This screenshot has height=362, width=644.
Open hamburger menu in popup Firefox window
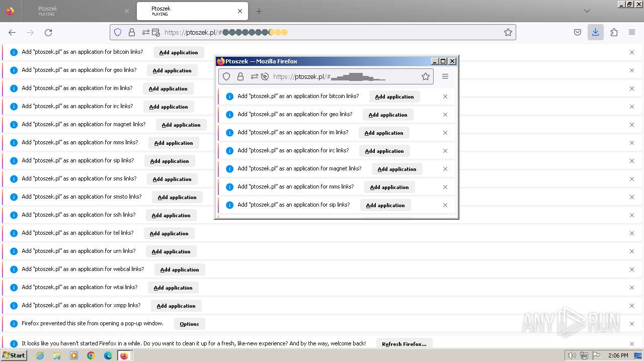pos(445,76)
